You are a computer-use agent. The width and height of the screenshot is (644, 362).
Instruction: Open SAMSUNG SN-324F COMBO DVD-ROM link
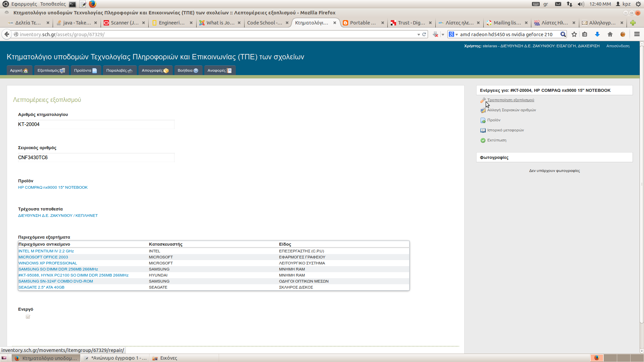click(x=56, y=281)
